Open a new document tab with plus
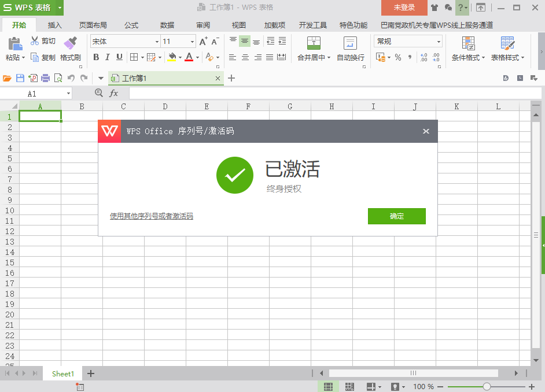The width and height of the screenshot is (545, 392). (231, 78)
